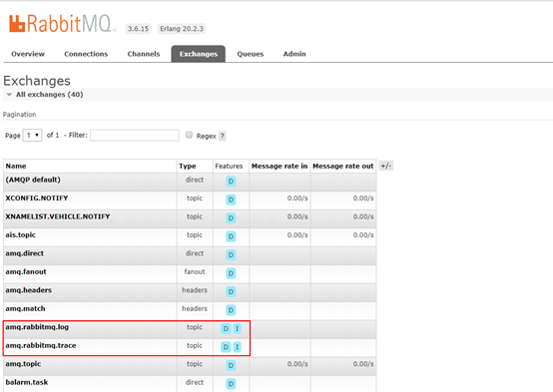
Task: Click the D badge for amq.rabbitmq.log
Action: (x=226, y=328)
